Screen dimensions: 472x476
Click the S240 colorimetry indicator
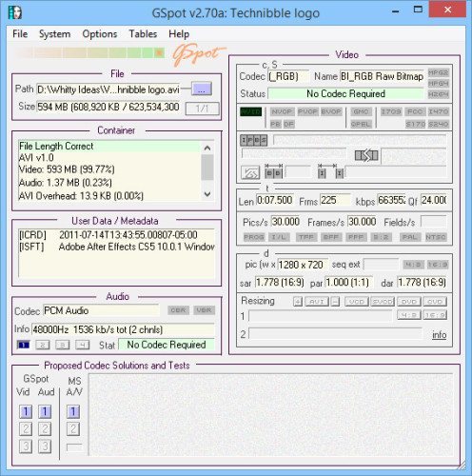coord(438,124)
